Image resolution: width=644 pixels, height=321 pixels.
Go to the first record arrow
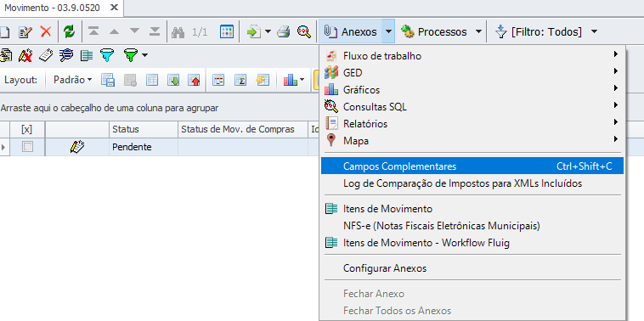(x=93, y=31)
